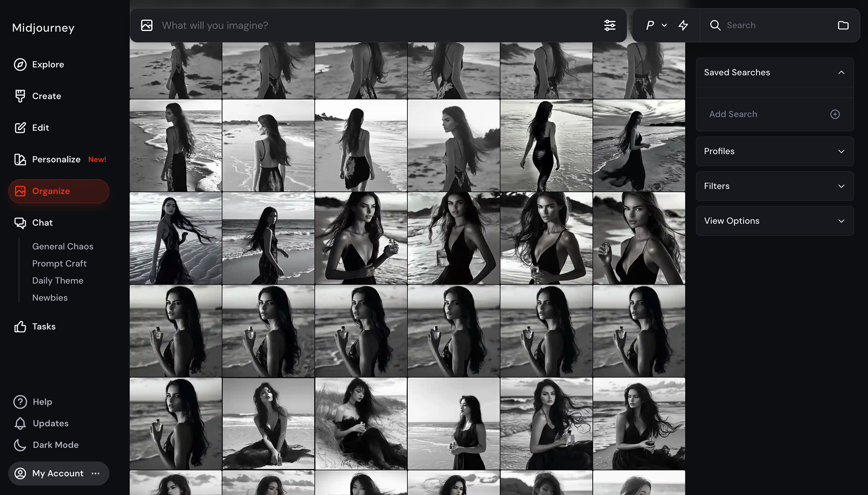Open the Prompt Craft chat room
The image size is (868, 495).
[x=59, y=263]
